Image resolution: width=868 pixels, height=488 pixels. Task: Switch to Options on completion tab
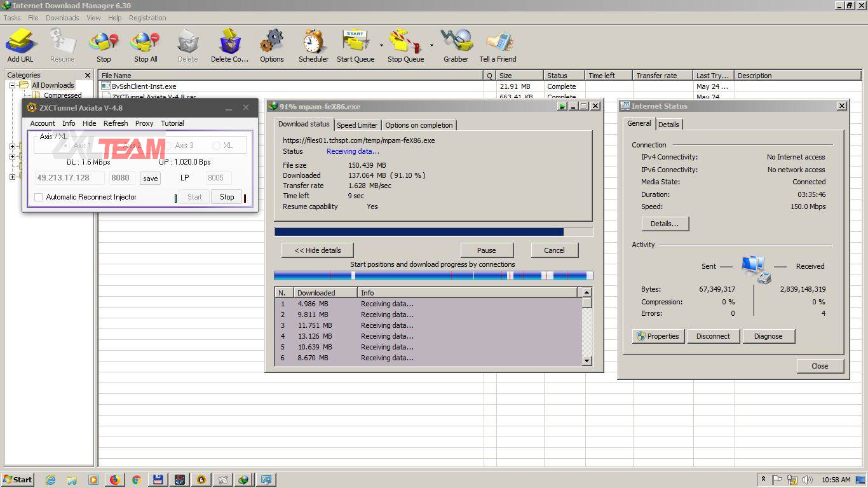coord(419,125)
